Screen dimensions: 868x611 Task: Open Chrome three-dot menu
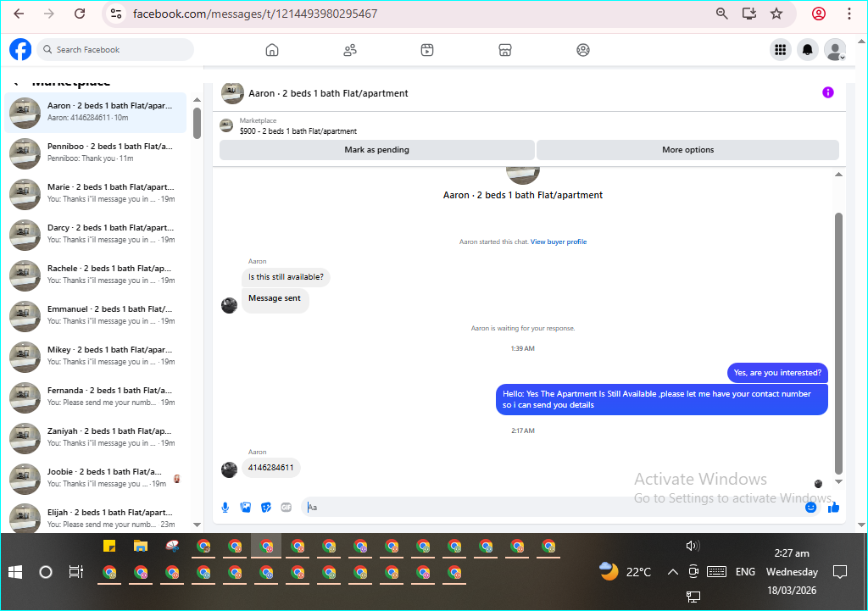click(x=849, y=14)
